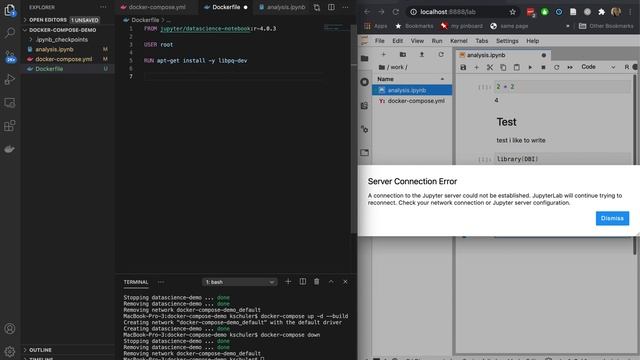The image size is (640, 360).
Task: Open changes icon in editor title bar
Action: pyautogui.click(x=317, y=7)
